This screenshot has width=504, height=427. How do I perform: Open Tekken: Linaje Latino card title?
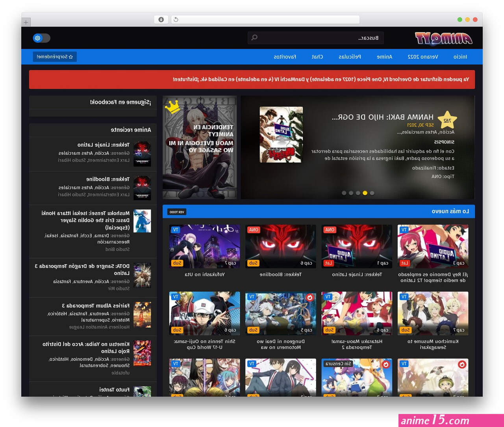357,275
